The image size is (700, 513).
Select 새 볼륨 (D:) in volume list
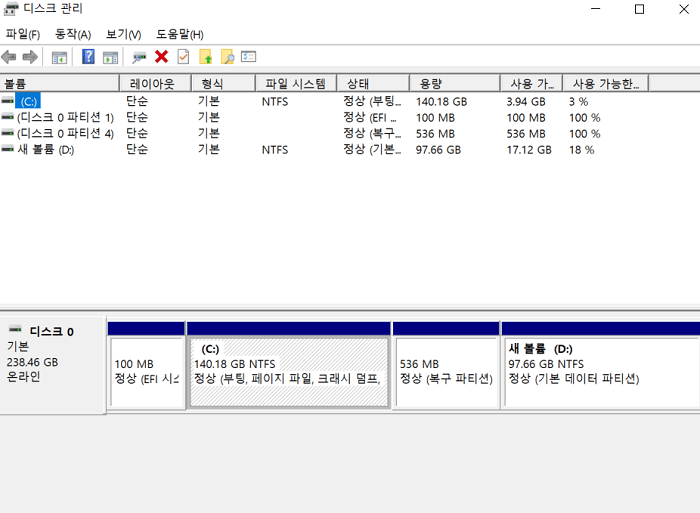pos(46,150)
